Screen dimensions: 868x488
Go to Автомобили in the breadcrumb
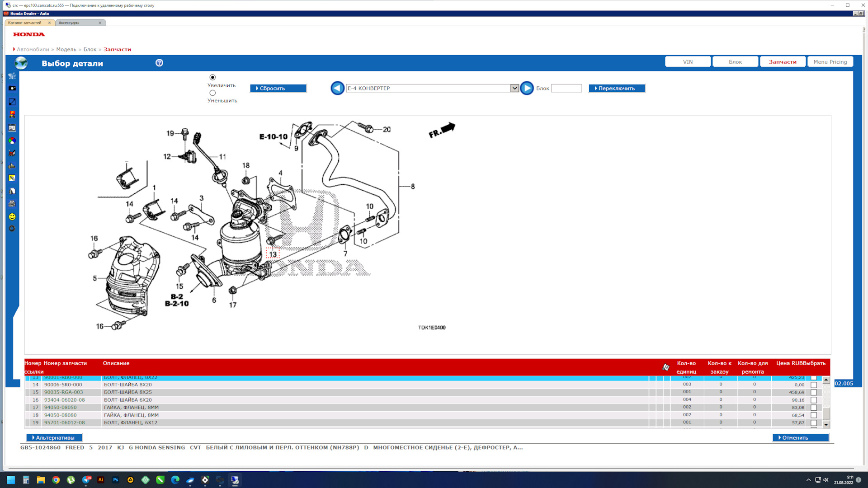tap(33, 49)
